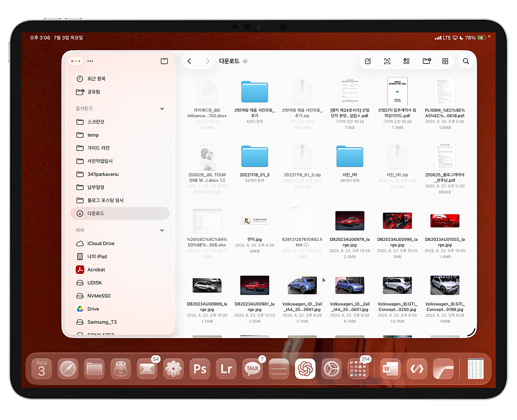
Task: Go forward with the right chevron
Action: pyautogui.click(x=208, y=61)
